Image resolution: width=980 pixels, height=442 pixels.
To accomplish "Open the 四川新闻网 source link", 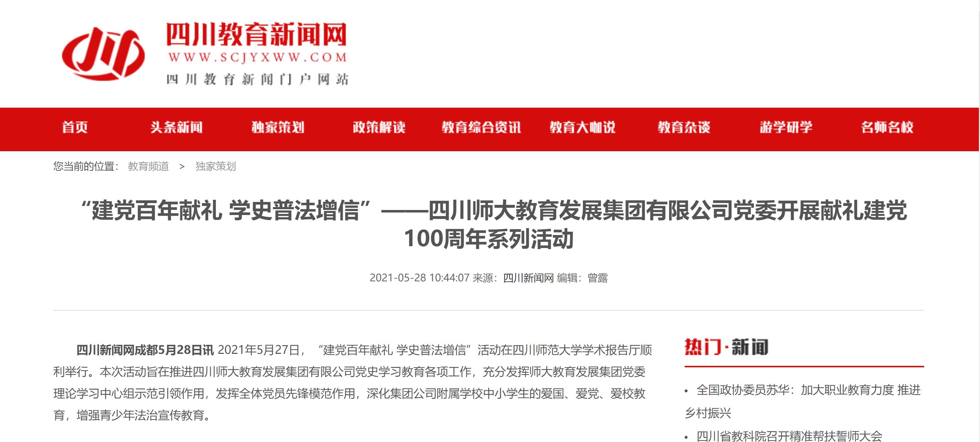I will [x=528, y=278].
